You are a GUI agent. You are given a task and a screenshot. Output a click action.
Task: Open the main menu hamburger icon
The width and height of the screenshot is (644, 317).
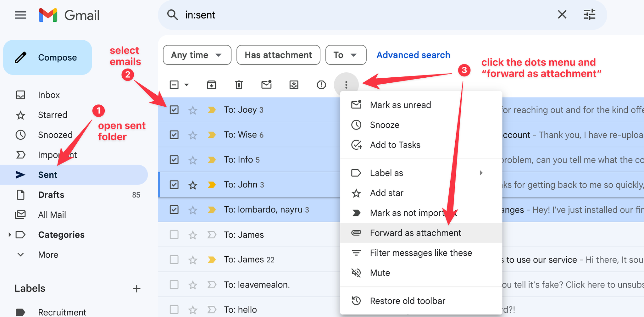21,15
